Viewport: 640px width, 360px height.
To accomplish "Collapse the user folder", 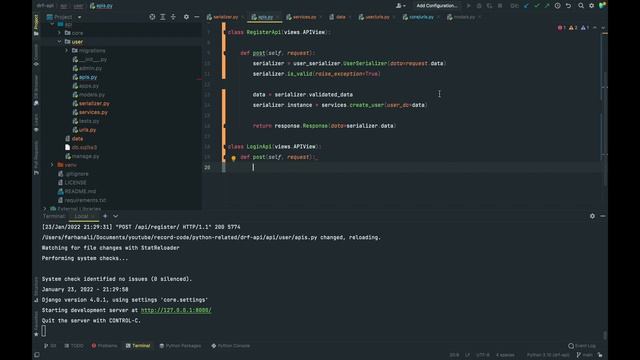I will click(x=59, y=42).
